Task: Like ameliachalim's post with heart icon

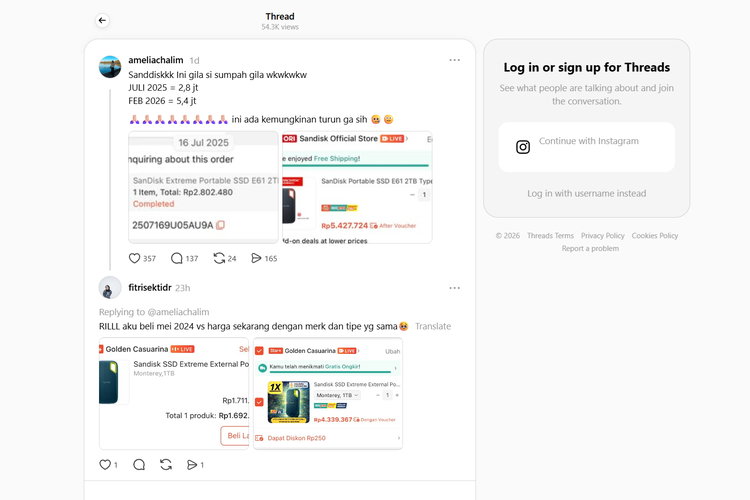Action: (135, 258)
